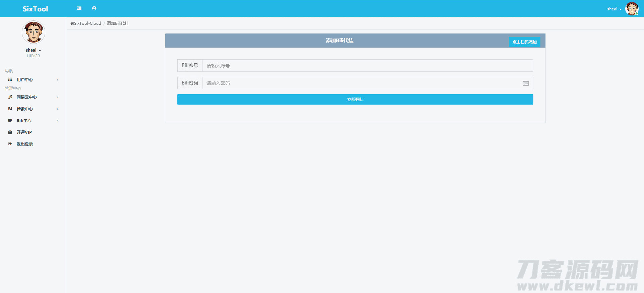Focus the Bili密码 password input field
644x293 pixels.
coord(367,83)
